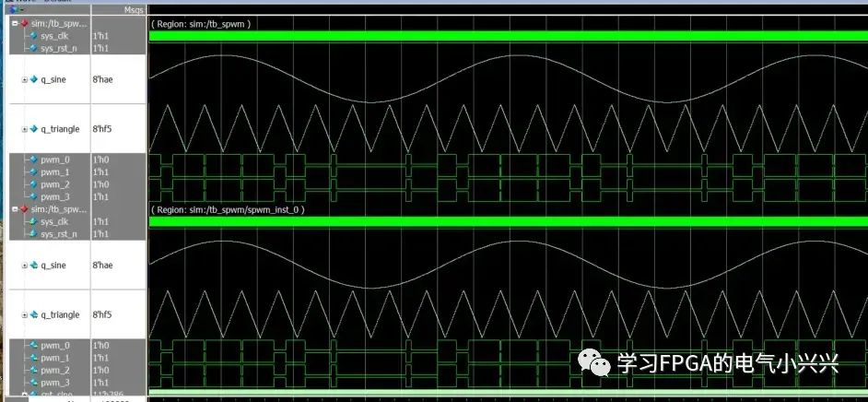Collapse the spwm_inst_0 signal group
The height and width of the screenshot is (402, 868).
point(15,209)
